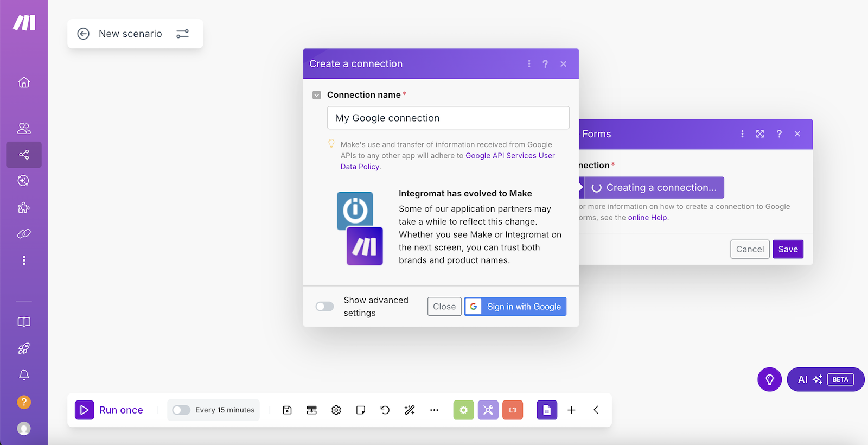Screen dimensions: 868x445
Task: Click the Connection name text field
Action: [x=448, y=118]
